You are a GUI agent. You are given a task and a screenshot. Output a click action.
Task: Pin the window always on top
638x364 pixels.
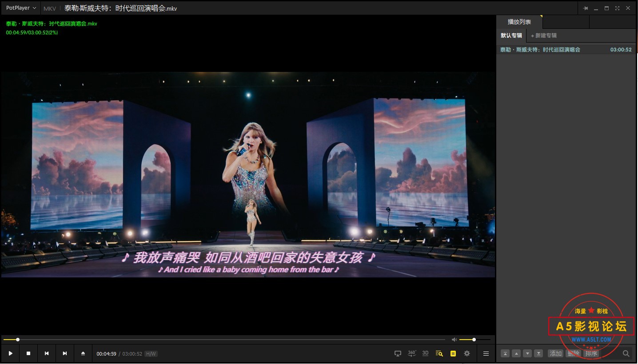coord(586,8)
